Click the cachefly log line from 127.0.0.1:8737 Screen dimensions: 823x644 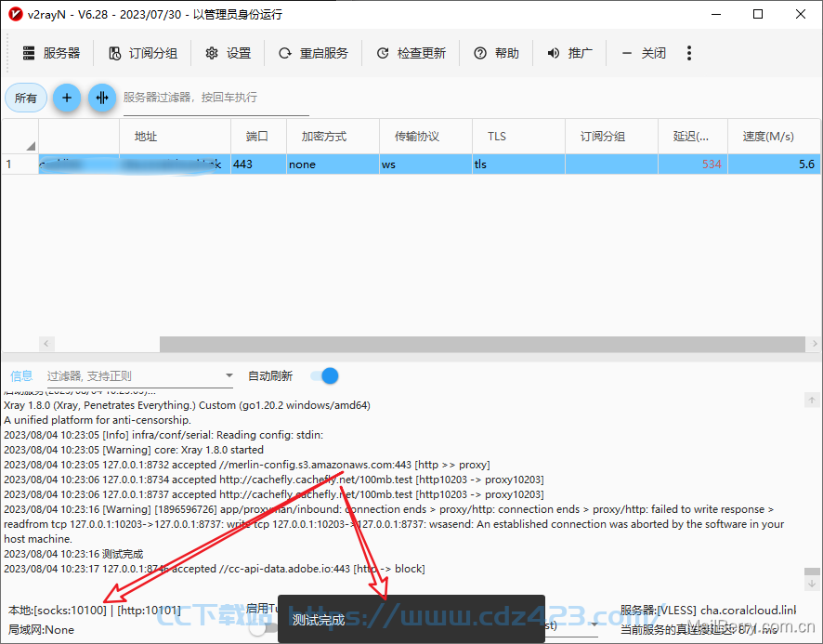click(x=274, y=494)
